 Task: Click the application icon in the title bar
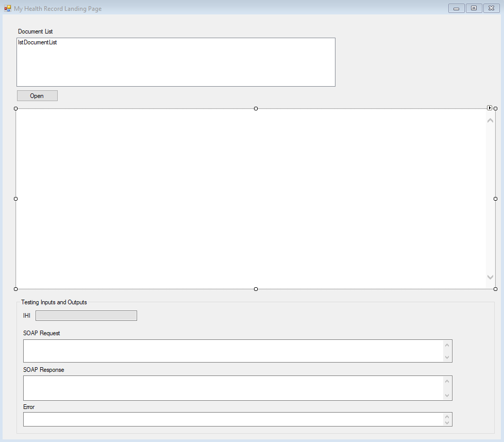[7, 8]
